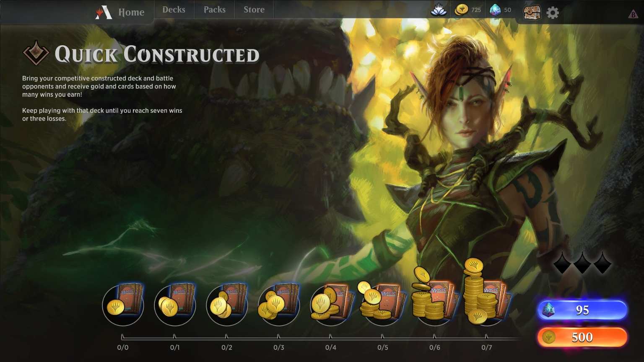Open the settings gear icon
644x362 pixels.
pos(553,13)
